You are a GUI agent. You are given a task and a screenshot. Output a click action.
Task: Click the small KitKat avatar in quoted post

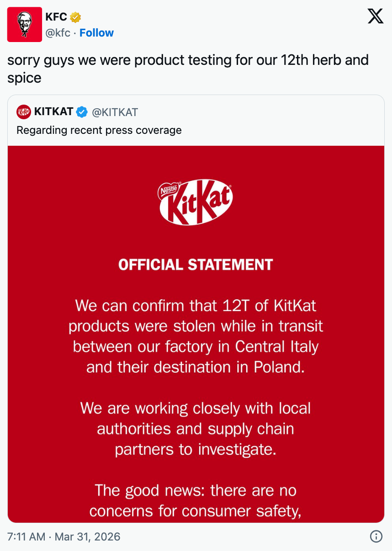tap(24, 111)
